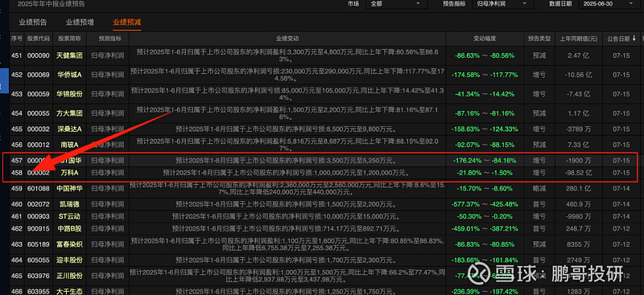
Task: Click the 公告日期 column header text
Action: [618, 39]
